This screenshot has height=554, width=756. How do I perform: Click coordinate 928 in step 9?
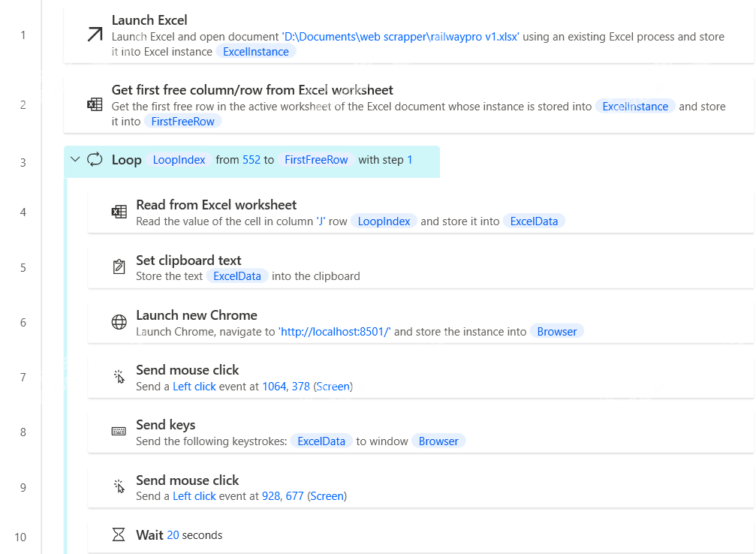[x=271, y=496]
